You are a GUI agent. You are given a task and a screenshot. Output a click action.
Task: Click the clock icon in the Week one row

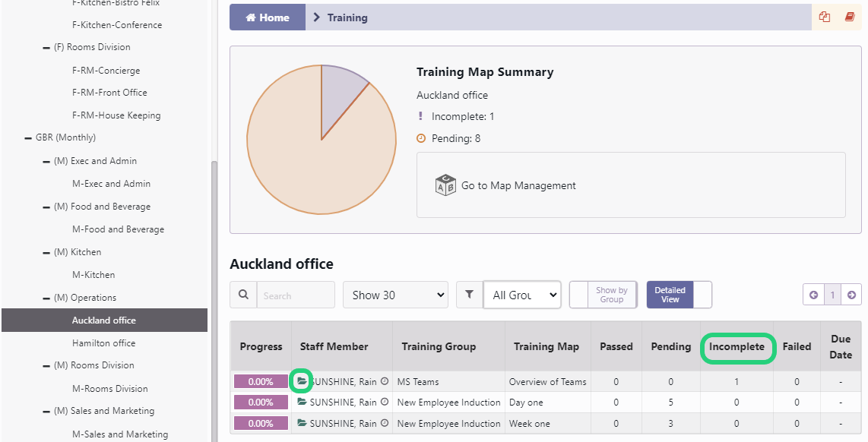[x=385, y=423]
